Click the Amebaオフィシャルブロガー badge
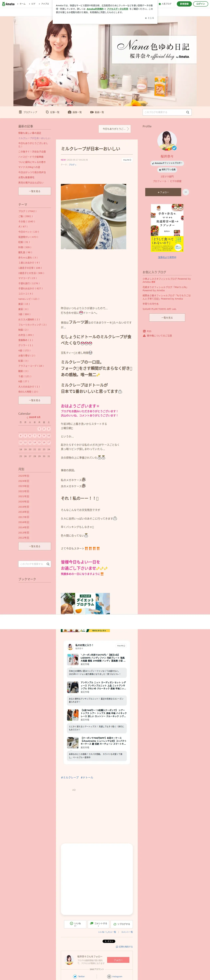Image resolution: width=210 pixels, height=980 pixels. coord(167,163)
